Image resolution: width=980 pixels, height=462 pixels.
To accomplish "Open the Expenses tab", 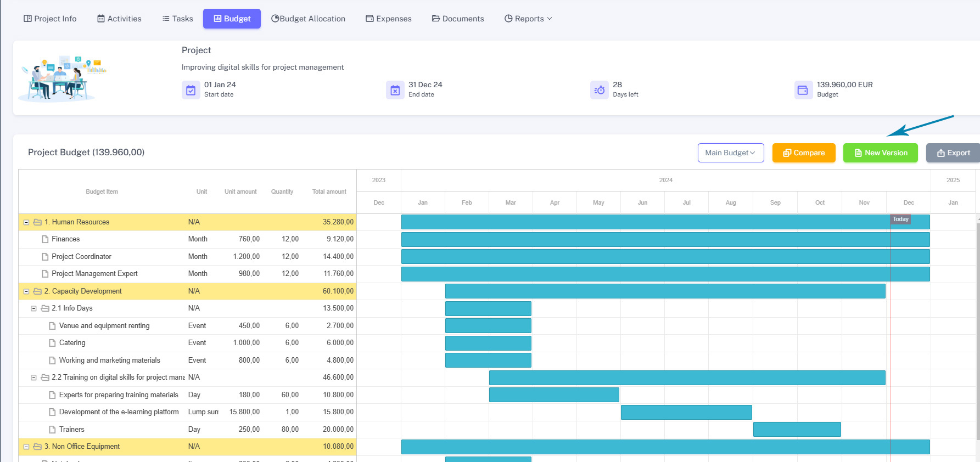I will pyautogui.click(x=389, y=19).
